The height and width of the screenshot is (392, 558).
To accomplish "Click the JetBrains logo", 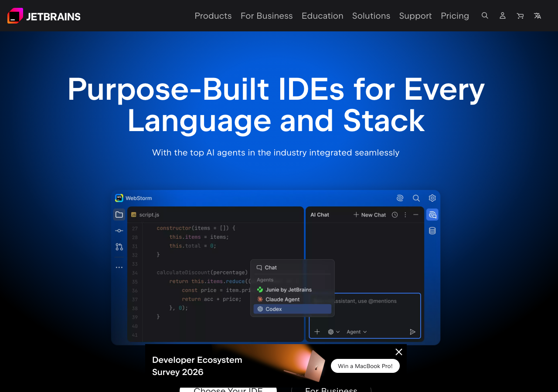I will pyautogui.click(x=44, y=16).
